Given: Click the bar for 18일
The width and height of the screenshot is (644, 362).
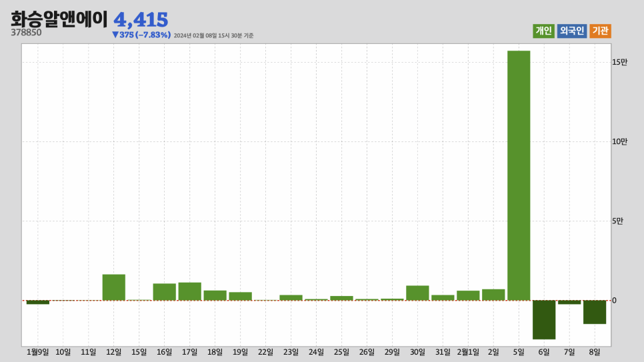Looking at the screenshot, I should 215,295.
